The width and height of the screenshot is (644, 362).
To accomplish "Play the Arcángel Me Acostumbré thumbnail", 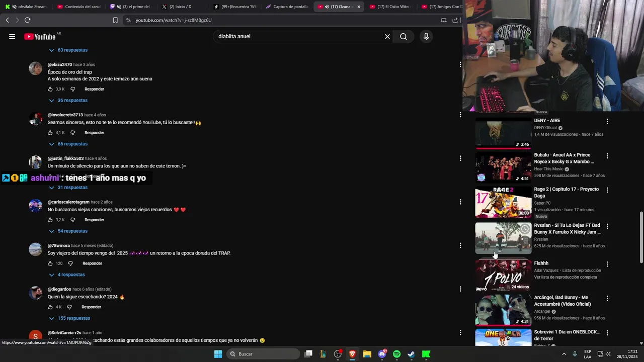I will pyautogui.click(x=503, y=310).
